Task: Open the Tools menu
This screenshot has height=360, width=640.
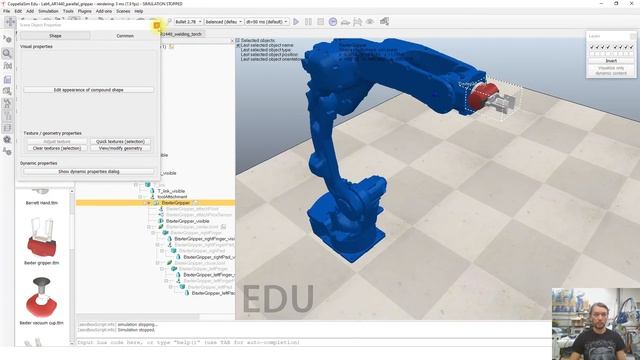Action: [x=68, y=11]
